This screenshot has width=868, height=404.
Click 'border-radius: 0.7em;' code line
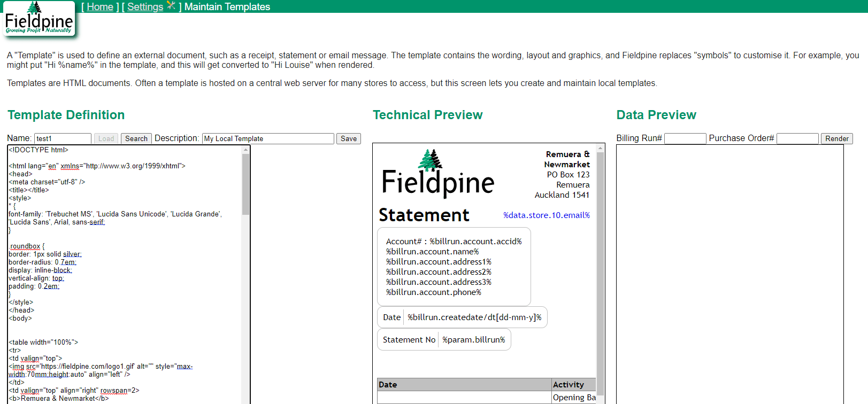(x=43, y=262)
